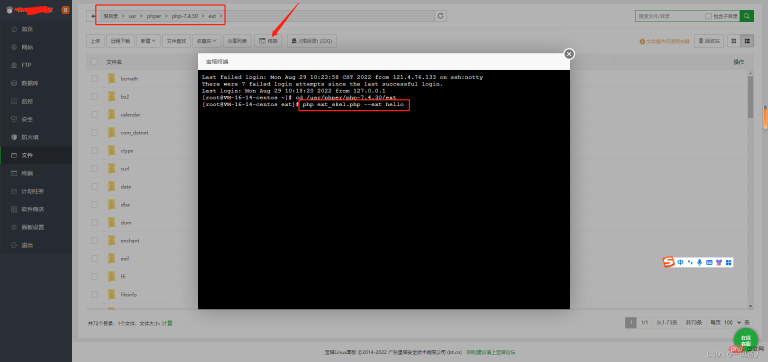Open the terminal toolbar button

click(268, 41)
